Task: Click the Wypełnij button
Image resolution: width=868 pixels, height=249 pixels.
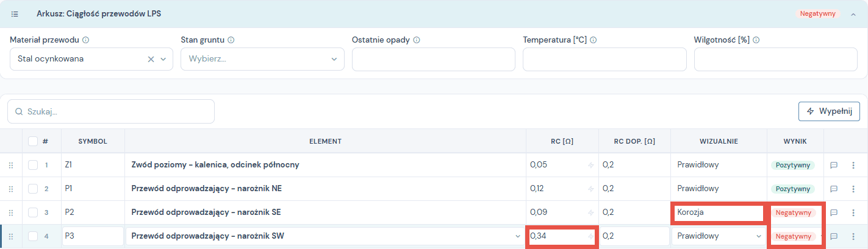Action: (829, 111)
